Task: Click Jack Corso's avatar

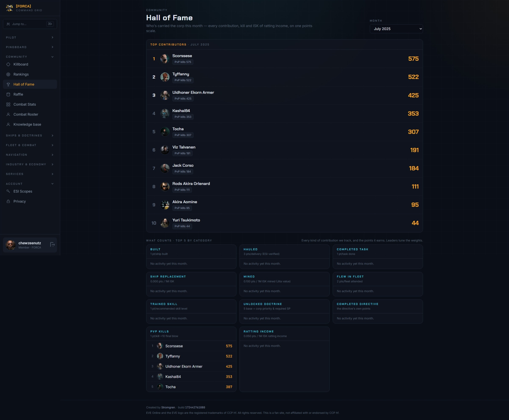Action: [x=165, y=168]
